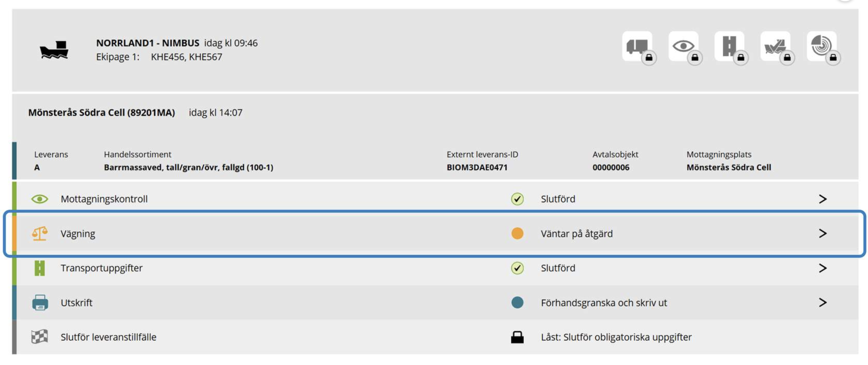868x365 pixels.
Task: Click the blue printer icon for Utskrift
Action: [40, 302]
